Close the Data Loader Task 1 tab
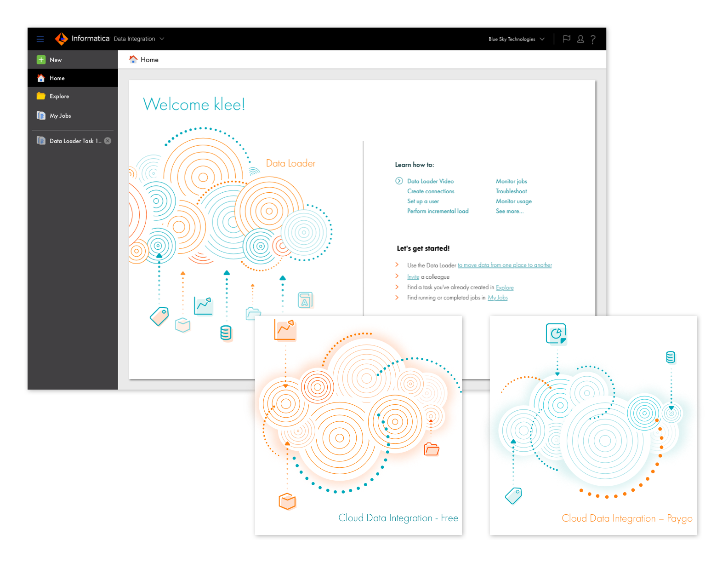 108,141
